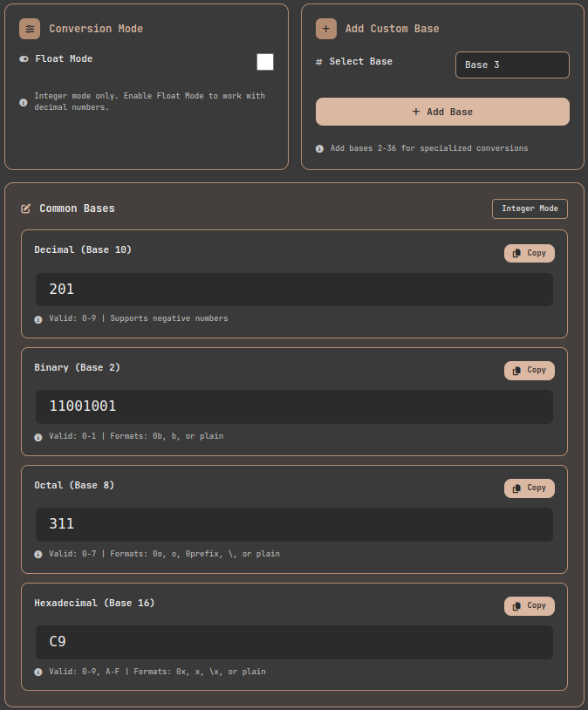Click the info icon under Binary field
588x710 pixels.
tap(38, 437)
